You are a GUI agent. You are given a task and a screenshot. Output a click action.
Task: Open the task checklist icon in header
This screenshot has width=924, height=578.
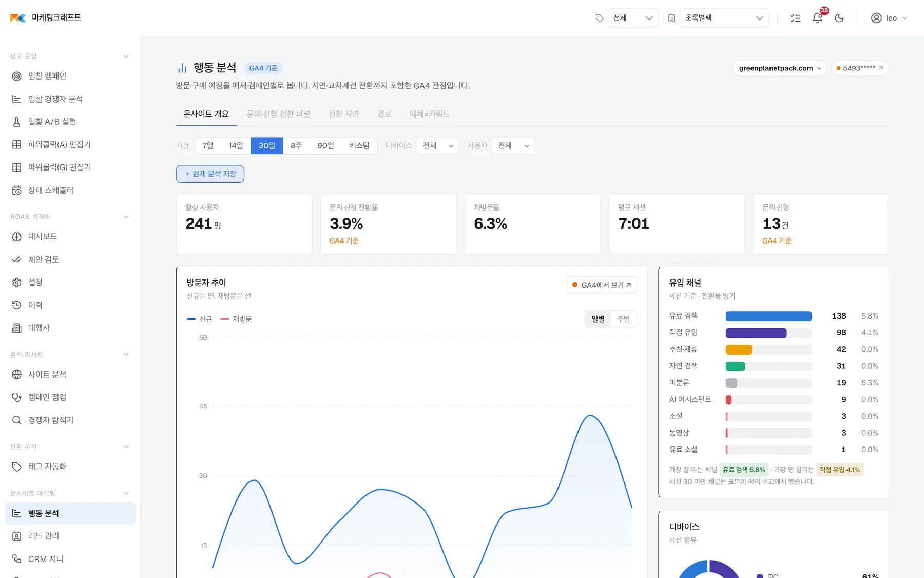tap(795, 18)
